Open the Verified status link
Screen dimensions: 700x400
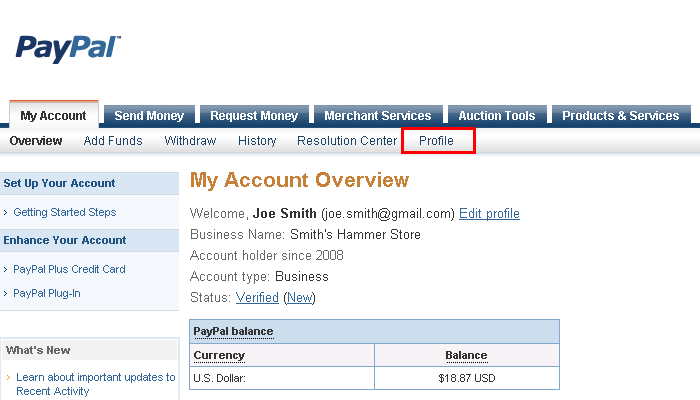click(257, 297)
